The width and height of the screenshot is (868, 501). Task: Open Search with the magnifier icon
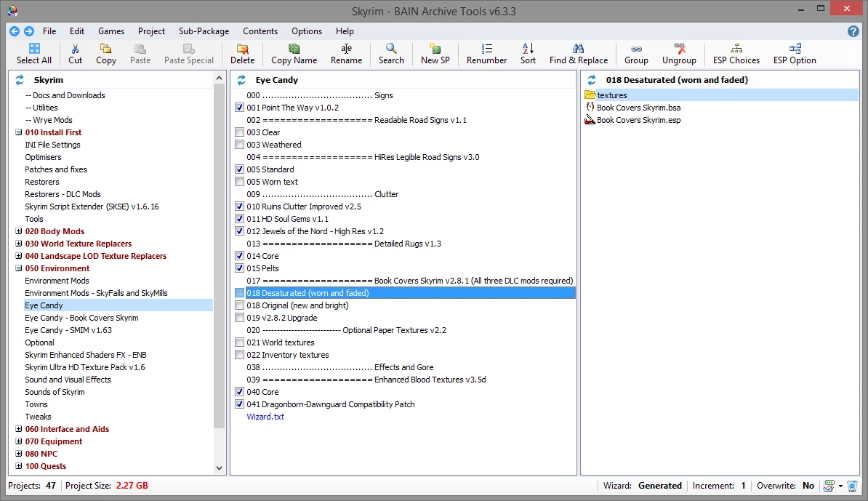tap(391, 49)
